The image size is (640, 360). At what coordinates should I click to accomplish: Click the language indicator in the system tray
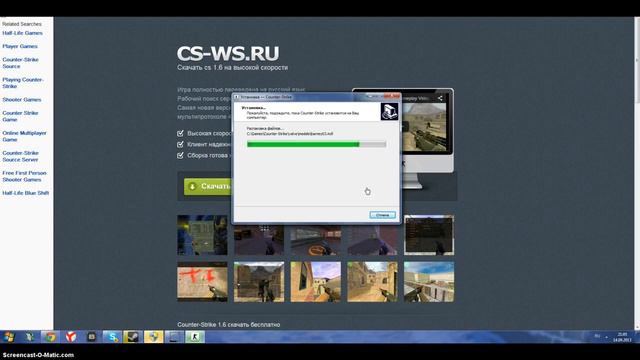pyautogui.click(x=597, y=336)
